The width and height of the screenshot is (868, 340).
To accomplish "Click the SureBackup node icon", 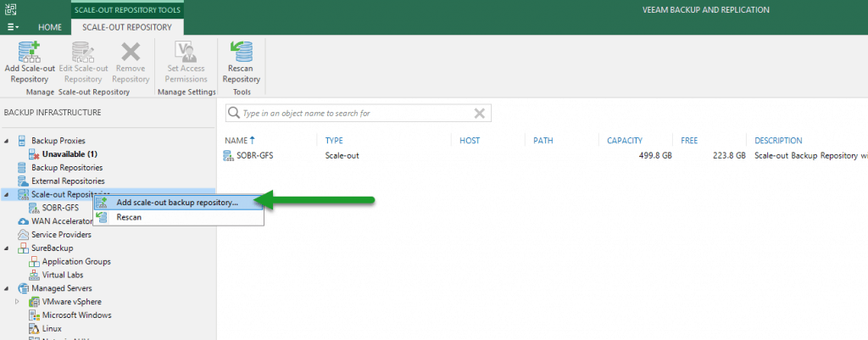I will click(23, 248).
